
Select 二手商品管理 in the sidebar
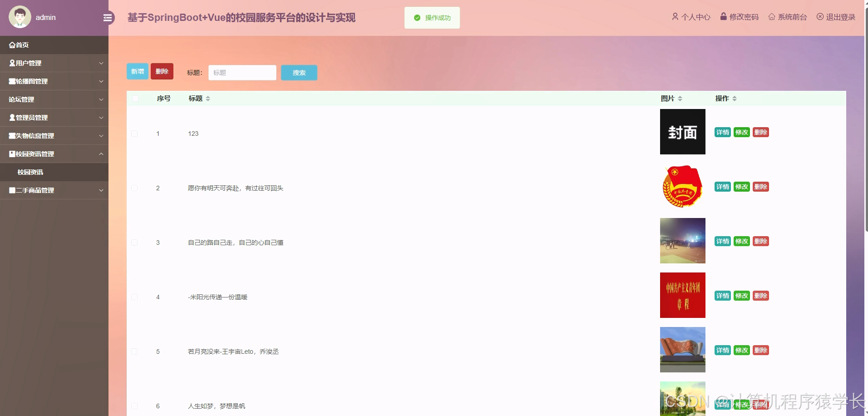point(54,190)
